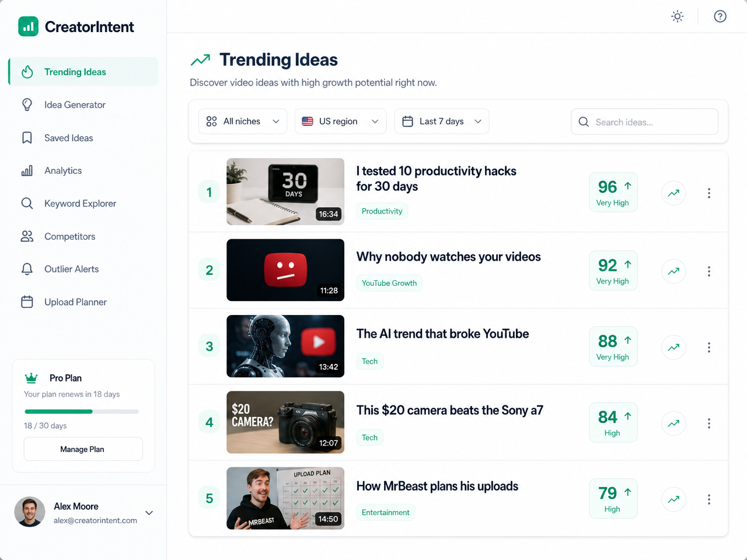Click the 'Your plan renews in 18 days' text

coord(72,394)
